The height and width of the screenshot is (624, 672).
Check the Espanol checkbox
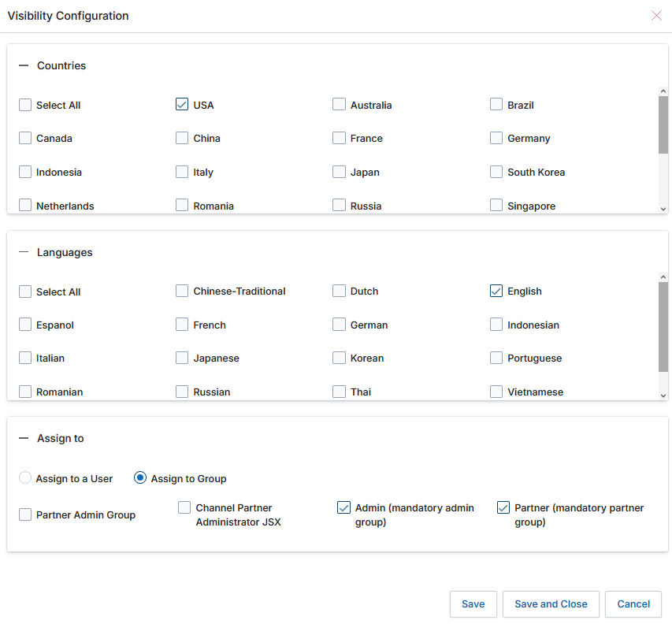pyautogui.click(x=25, y=325)
